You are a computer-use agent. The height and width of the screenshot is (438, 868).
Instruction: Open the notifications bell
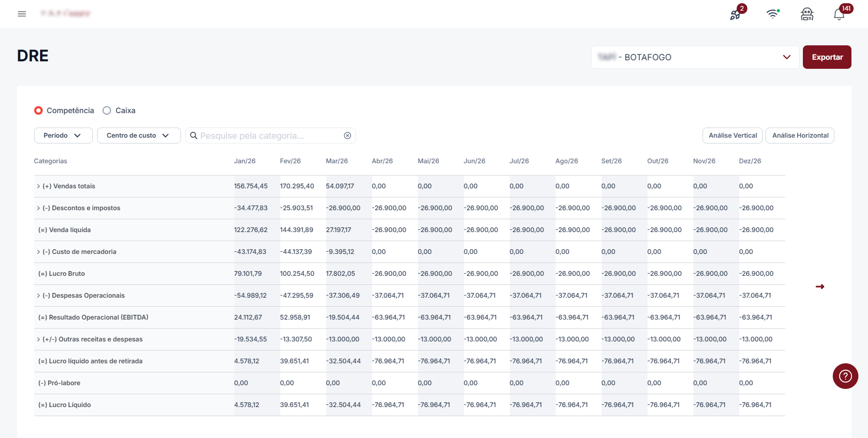tap(839, 14)
